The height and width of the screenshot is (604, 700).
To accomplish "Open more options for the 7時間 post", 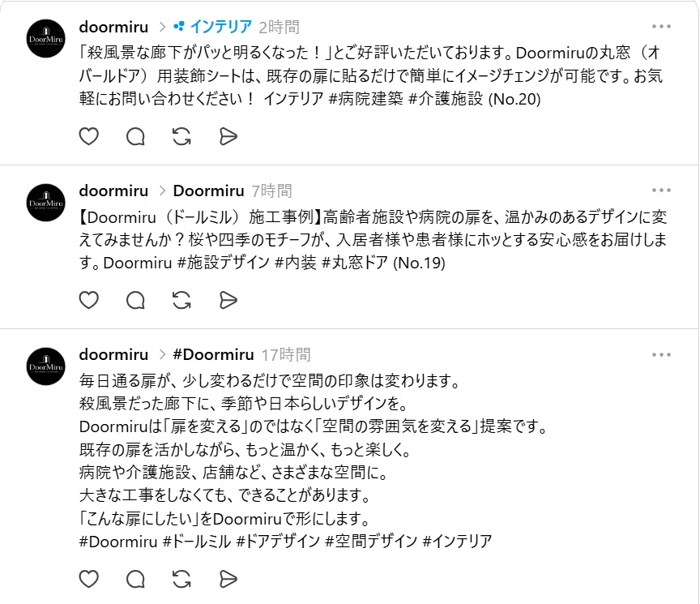I will point(661,191).
